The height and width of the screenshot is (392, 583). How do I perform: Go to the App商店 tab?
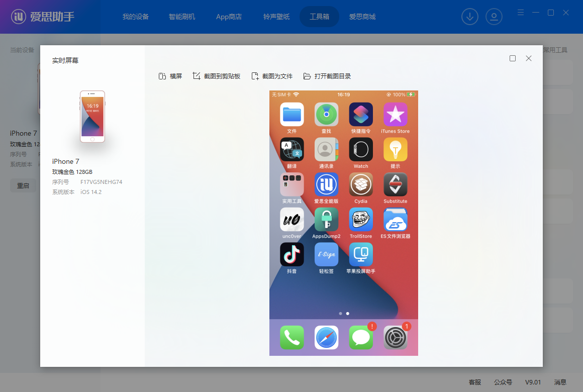tap(229, 17)
